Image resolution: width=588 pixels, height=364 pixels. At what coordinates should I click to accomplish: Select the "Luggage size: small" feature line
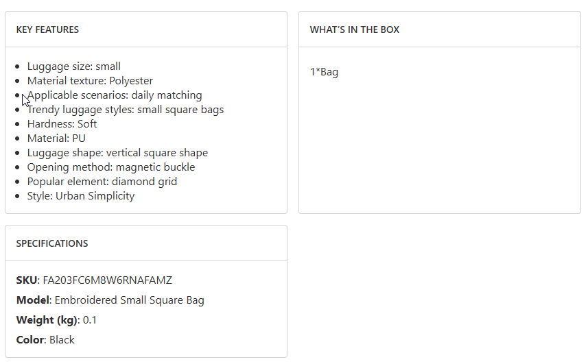pyautogui.click(x=74, y=66)
